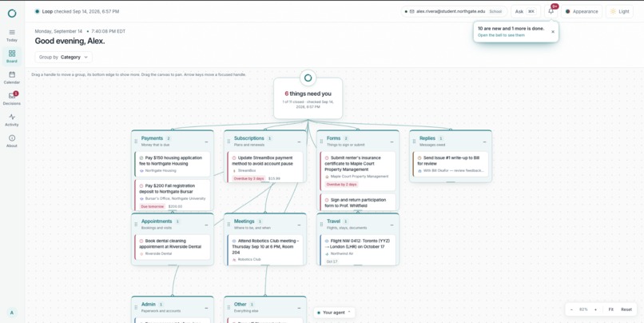
Task: Click the Admin group drag handle
Action: pyautogui.click(x=136, y=307)
